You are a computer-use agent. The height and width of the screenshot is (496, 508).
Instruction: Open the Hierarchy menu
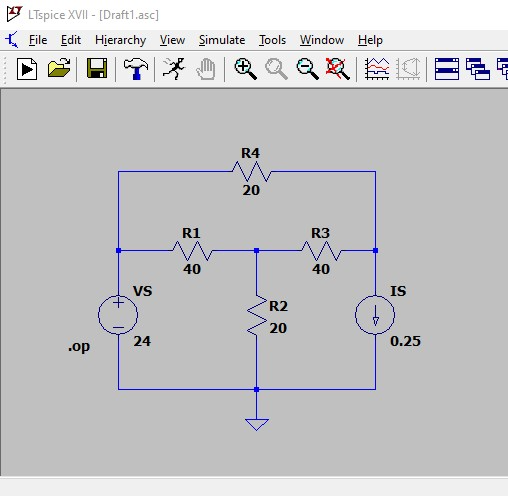(120, 40)
